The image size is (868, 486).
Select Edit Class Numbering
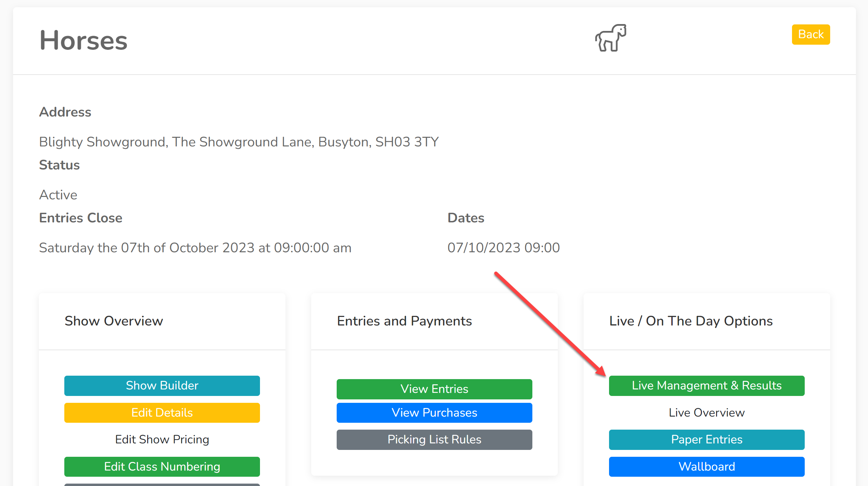tap(162, 466)
